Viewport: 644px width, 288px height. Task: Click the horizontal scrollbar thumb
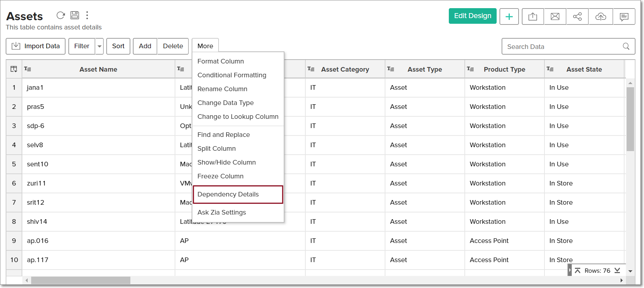81,281
